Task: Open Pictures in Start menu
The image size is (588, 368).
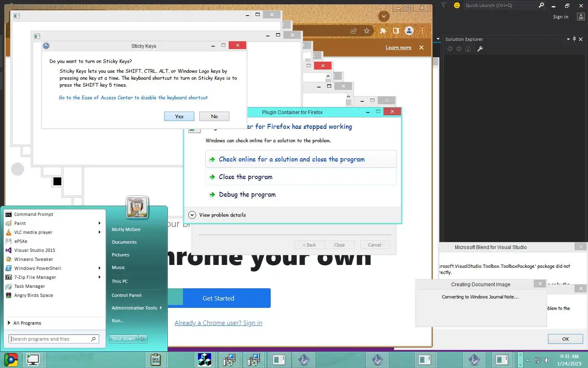Action: [120, 255]
